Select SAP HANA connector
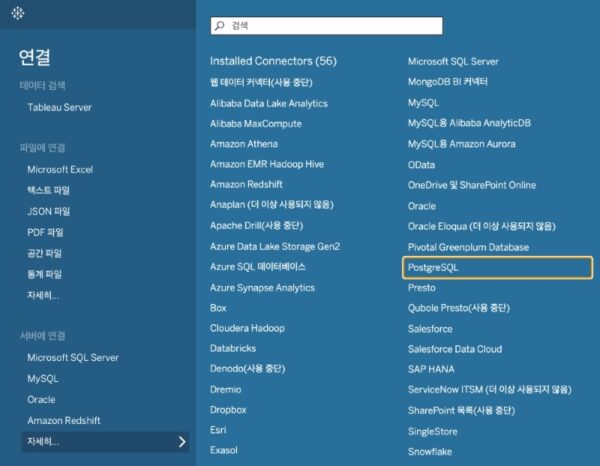Viewport: 600px width, 466px height. pos(431,370)
